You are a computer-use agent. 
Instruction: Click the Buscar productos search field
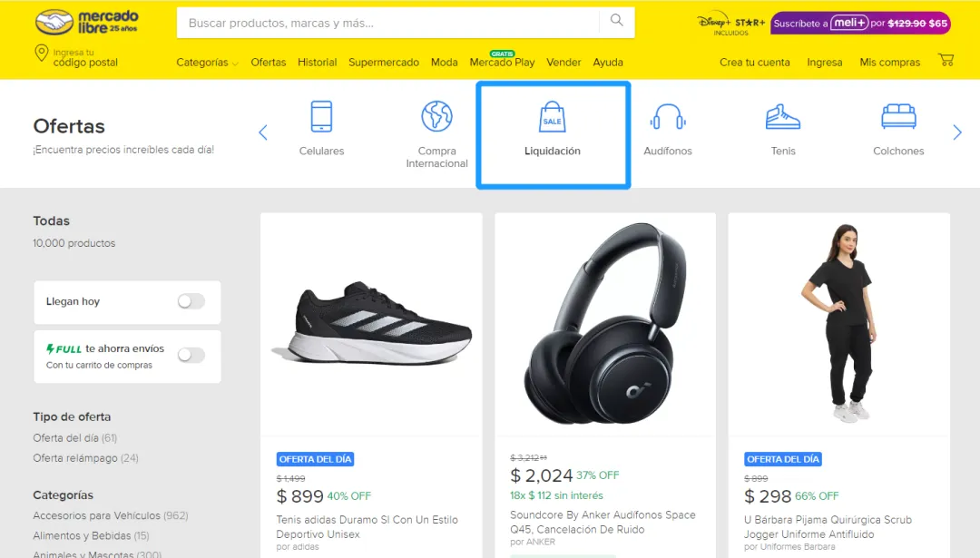[387, 23]
